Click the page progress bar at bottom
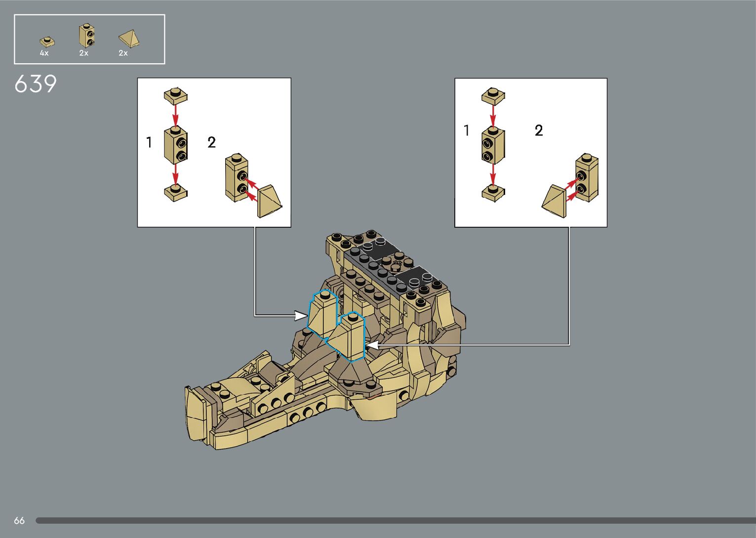Screen dimensions: 756x538 click(x=395, y=521)
